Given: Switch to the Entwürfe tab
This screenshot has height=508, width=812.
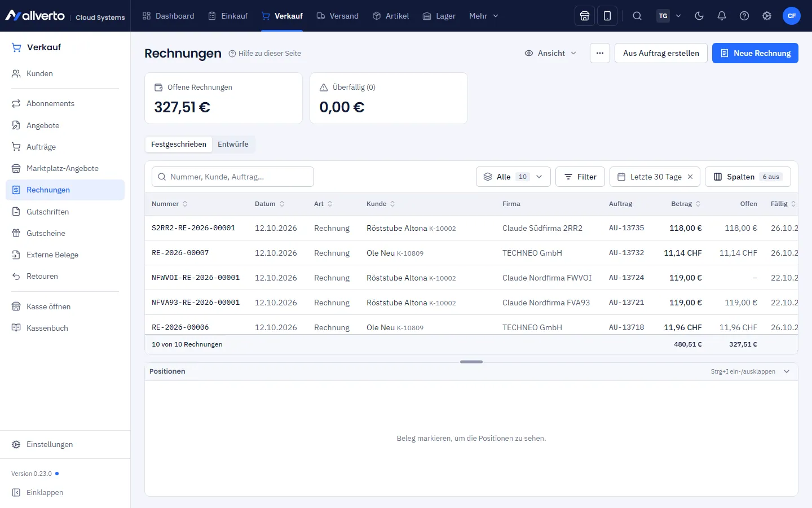Looking at the screenshot, I should click(x=233, y=144).
